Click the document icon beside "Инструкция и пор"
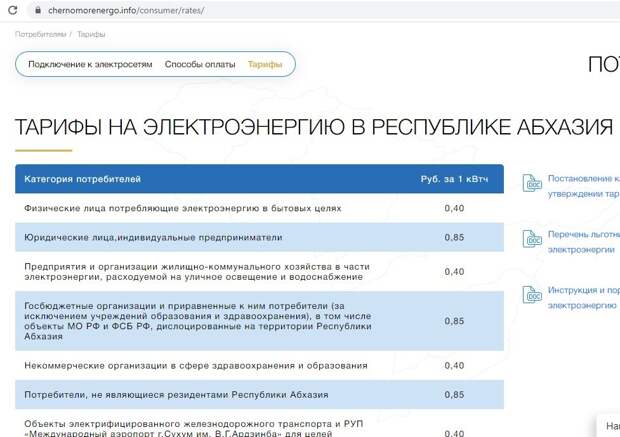This screenshot has height=437, width=620. click(x=532, y=296)
